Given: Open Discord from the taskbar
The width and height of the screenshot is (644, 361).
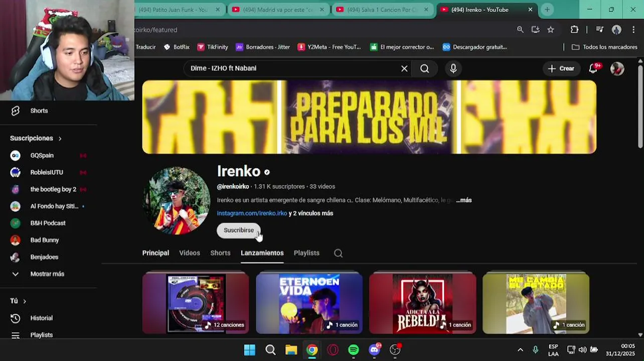Looking at the screenshot, I should tap(375, 350).
